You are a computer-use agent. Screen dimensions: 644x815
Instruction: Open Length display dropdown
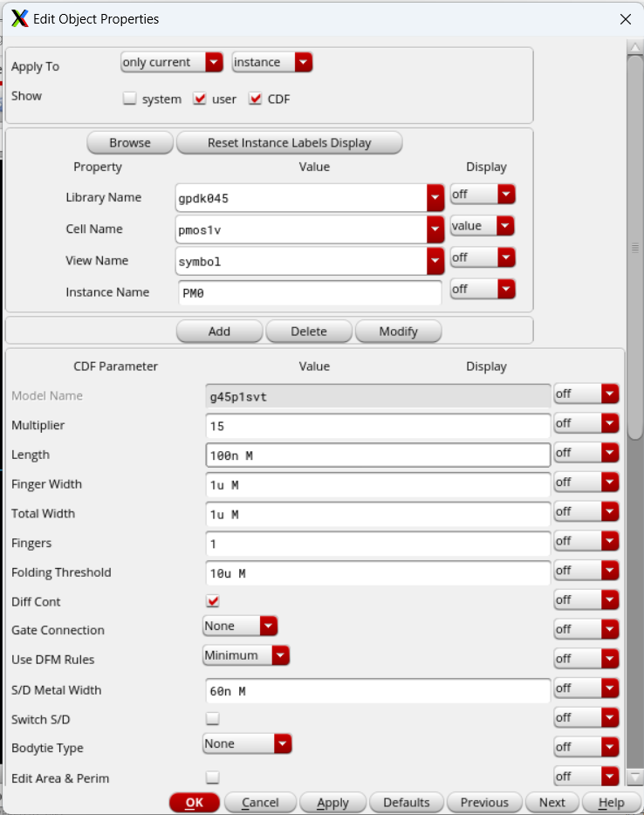click(586, 453)
